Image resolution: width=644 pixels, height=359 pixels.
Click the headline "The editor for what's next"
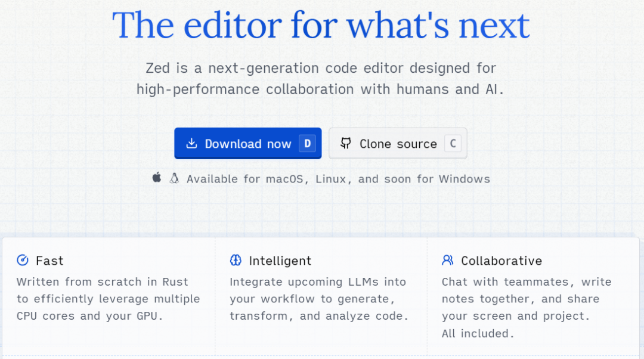click(321, 24)
